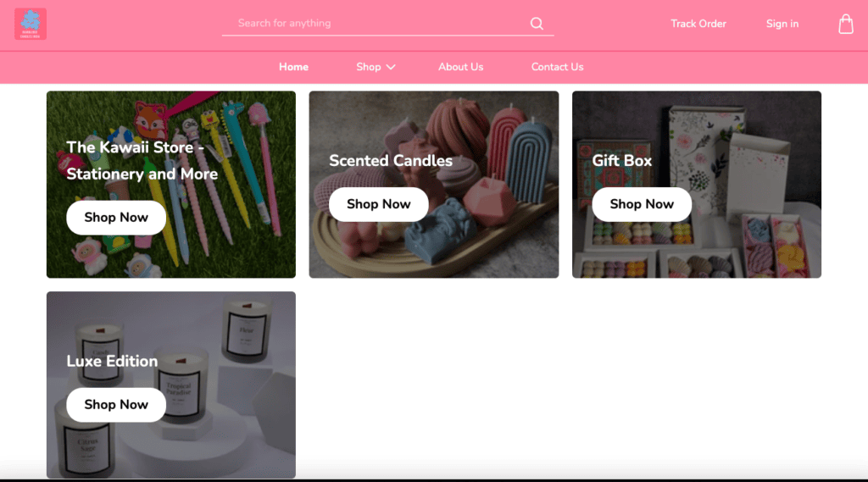
Task: Expand the Shop dropdown chevron
Action: [391, 67]
